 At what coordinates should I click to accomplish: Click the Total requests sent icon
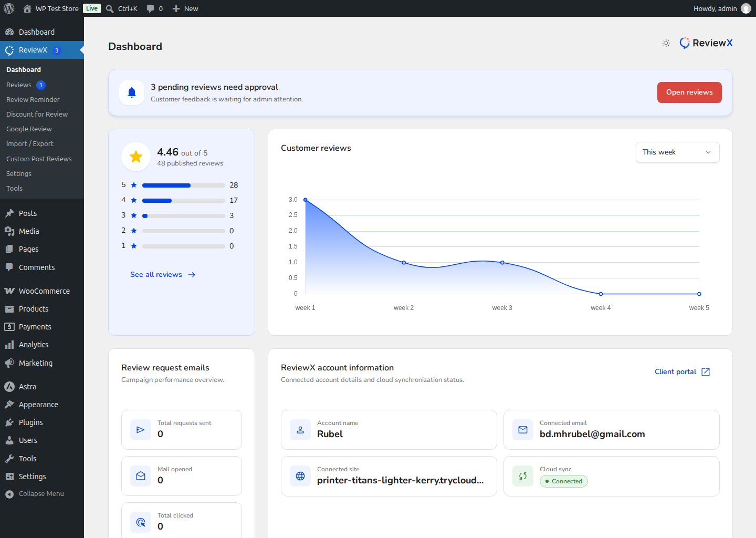[141, 430]
